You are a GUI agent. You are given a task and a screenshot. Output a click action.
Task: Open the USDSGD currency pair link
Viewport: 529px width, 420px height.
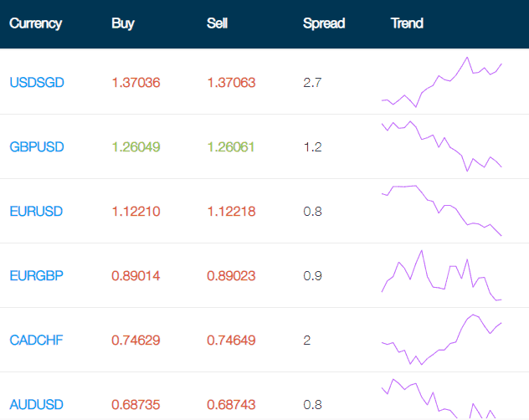click(37, 83)
